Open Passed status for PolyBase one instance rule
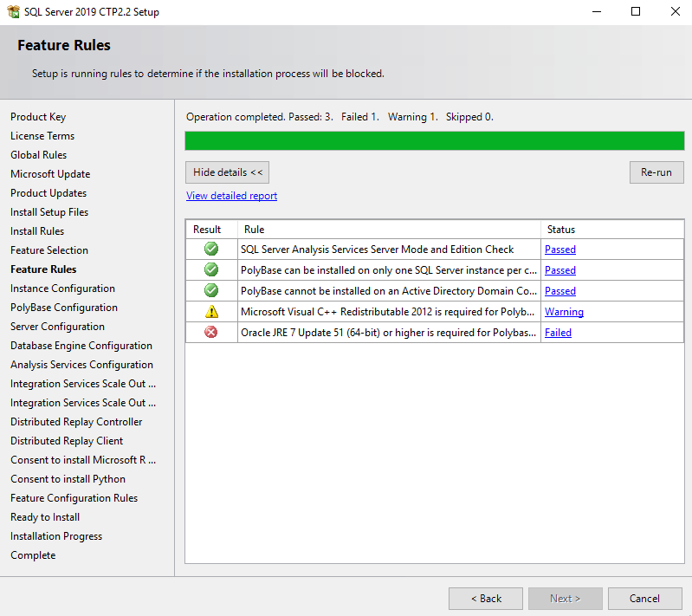Viewport: 692px width, 616px height. (x=560, y=270)
